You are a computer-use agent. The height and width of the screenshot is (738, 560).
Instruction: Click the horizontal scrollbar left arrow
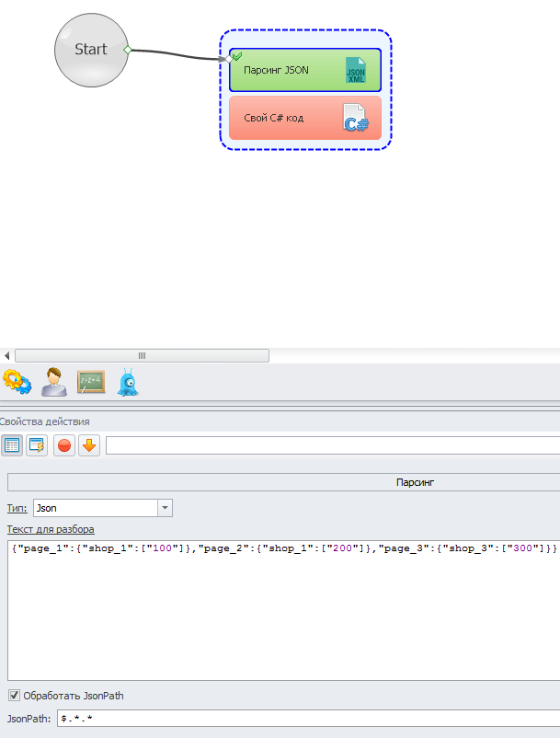(7, 355)
